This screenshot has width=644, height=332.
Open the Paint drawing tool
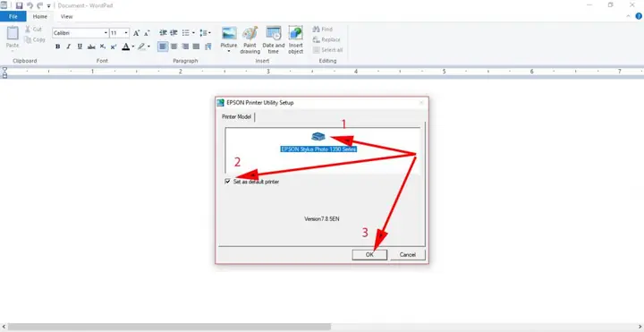(x=250, y=40)
